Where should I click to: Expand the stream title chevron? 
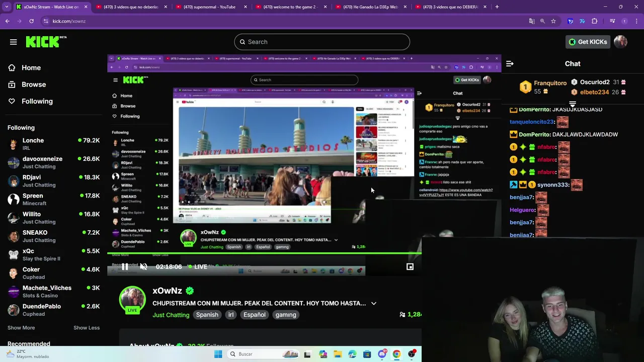pyautogui.click(x=373, y=304)
